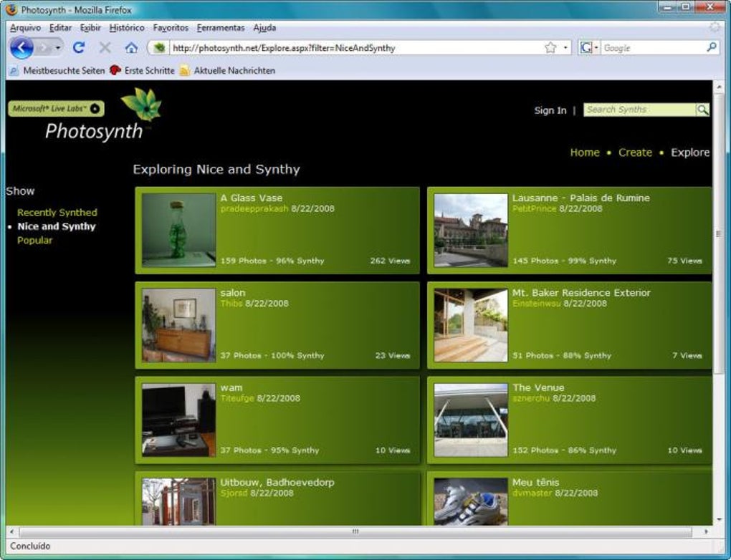Click into the address bar URL field
731x560 pixels.
tap(355, 47)
